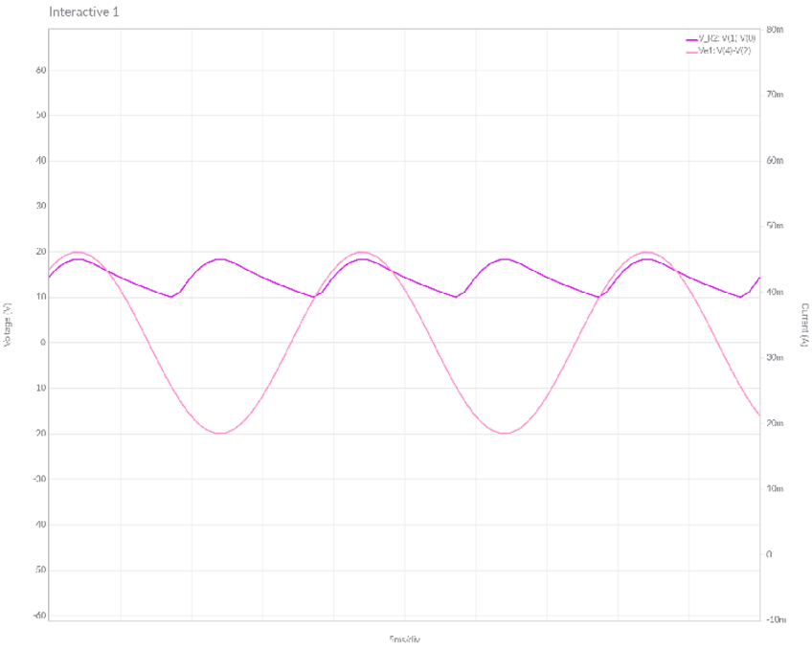Click the 60m tick on current axis
Viewport: 812px width, 650px height.
pos(775,161)
